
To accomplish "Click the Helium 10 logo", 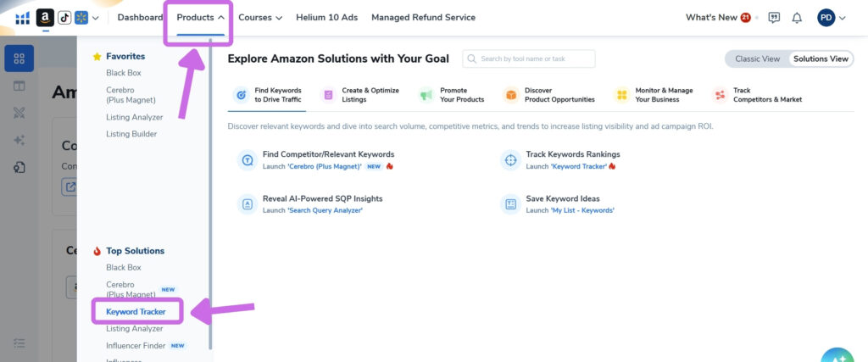I will [23, 18].
